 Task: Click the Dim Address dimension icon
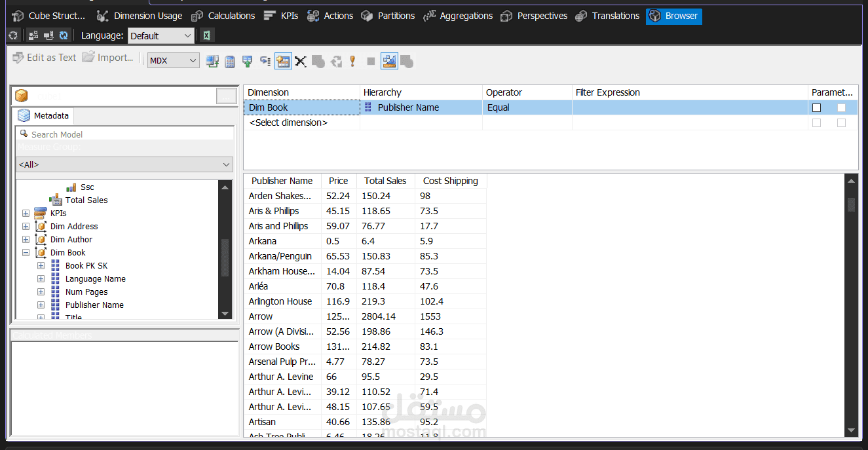(x=41, y=226)
